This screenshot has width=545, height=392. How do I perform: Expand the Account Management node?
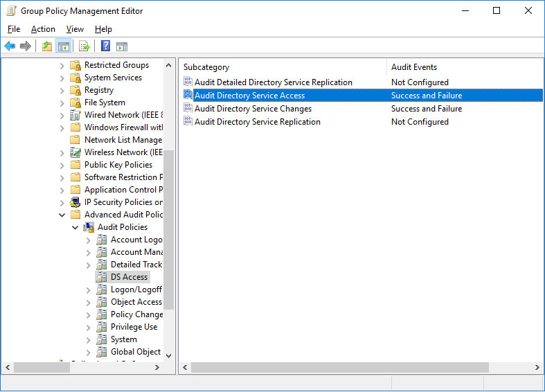pos(88,253)
